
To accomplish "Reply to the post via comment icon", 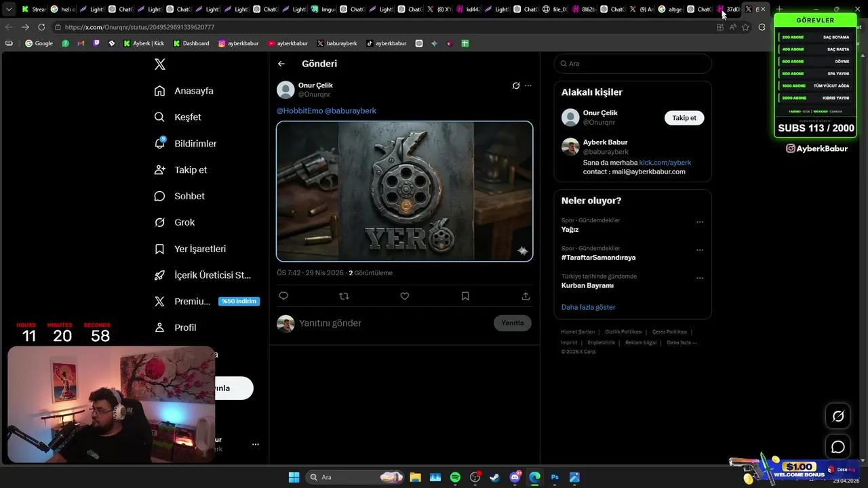I will click(283, 296).
